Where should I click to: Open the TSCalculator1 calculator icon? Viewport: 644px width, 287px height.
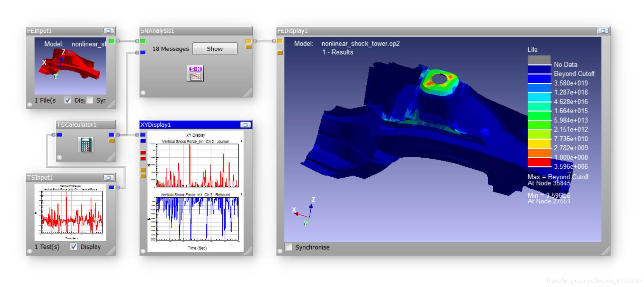pos(86,145)
